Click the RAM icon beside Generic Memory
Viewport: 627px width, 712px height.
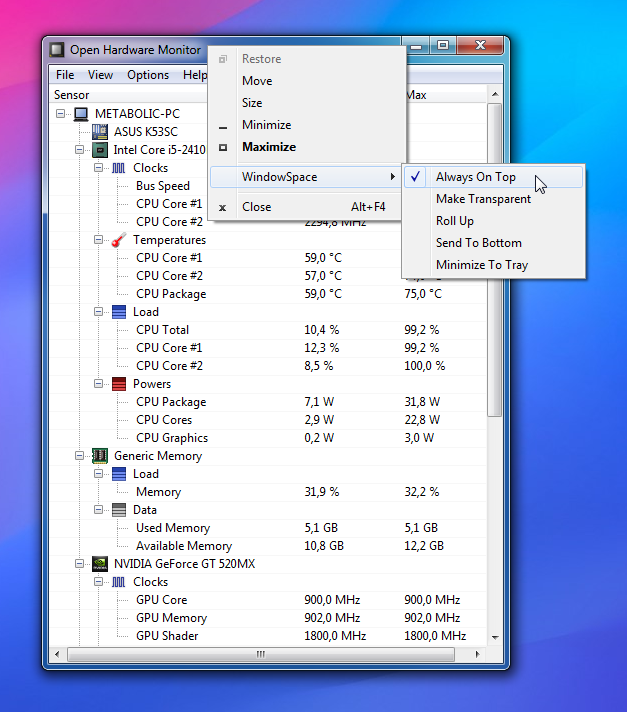(100, 456)
